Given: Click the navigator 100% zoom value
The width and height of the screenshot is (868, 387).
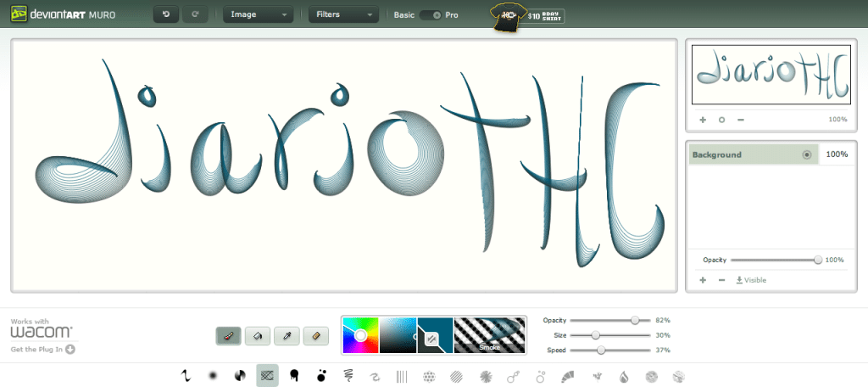Looking at the screenshot, I should (837, 120).
